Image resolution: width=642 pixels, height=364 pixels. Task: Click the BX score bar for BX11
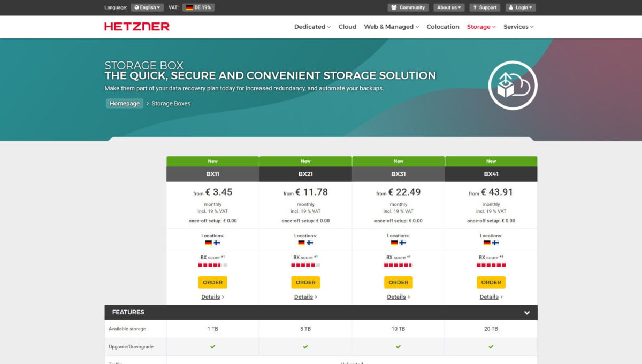213,265
